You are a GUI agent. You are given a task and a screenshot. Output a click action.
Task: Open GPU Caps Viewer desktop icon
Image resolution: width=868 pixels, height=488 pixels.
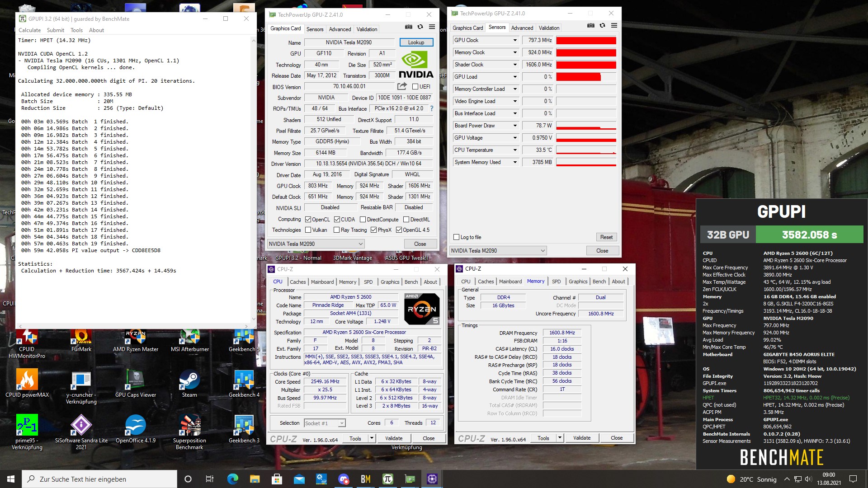point(136,383)
